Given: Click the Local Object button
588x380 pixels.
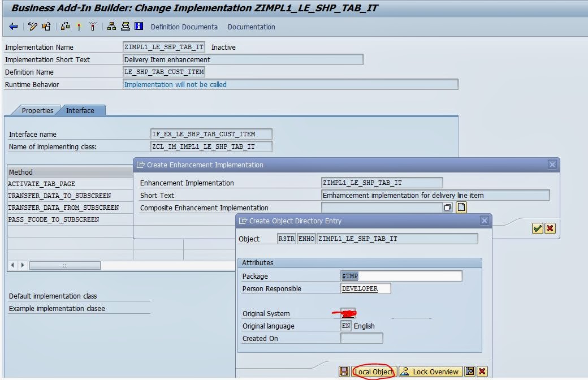Looking at the screenshot, I should pos(374,372).
